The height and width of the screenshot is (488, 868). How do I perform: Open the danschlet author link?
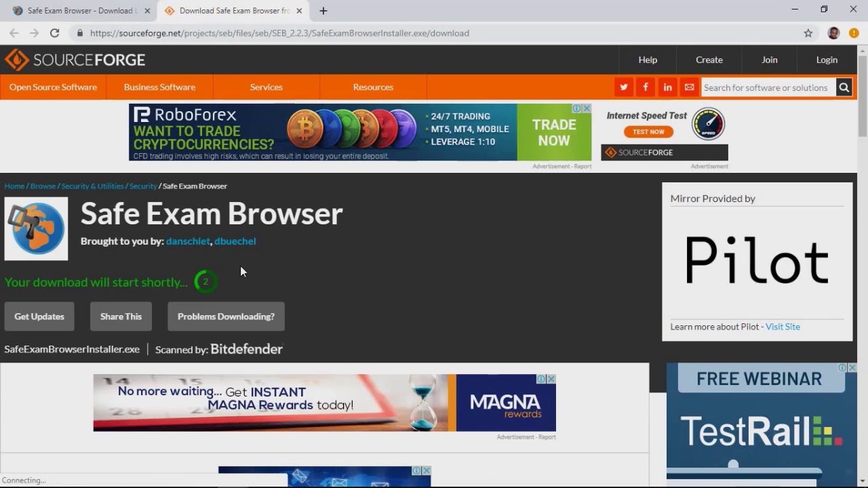188,241
